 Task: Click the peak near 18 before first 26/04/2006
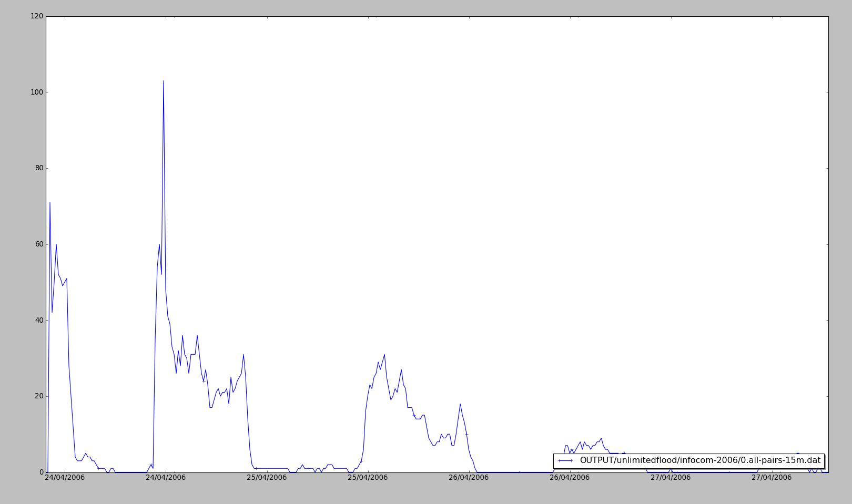tap(460, 404)
